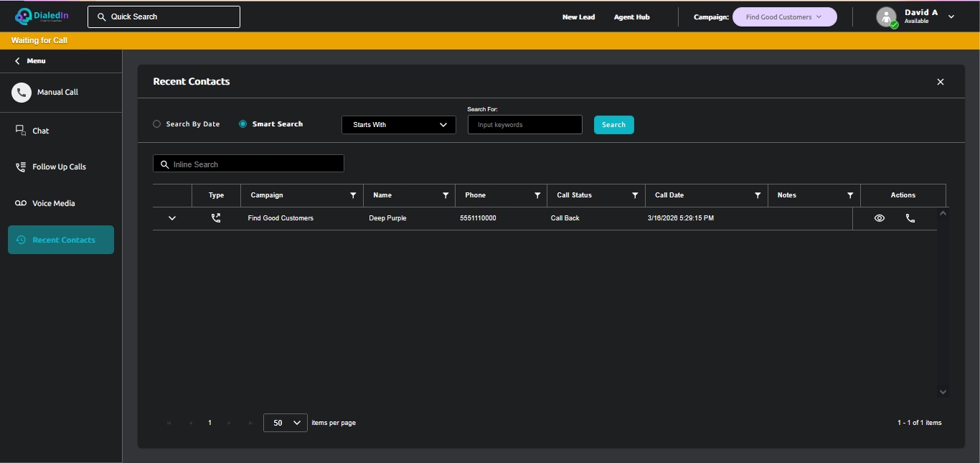Open Manual Call from the sidebar
980x463 pixels.
(57, 93)
